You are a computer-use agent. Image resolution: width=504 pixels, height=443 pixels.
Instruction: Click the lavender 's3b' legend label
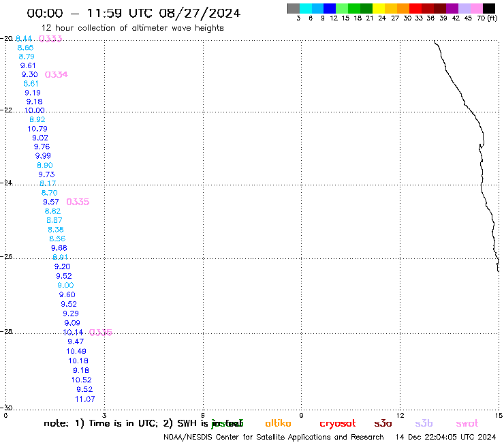pyautogui.click(x=424, y=424)
